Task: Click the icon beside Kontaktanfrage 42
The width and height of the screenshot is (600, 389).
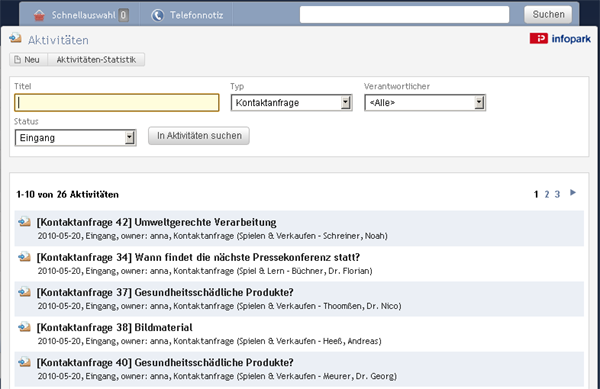Action: (x=24, y=221)
